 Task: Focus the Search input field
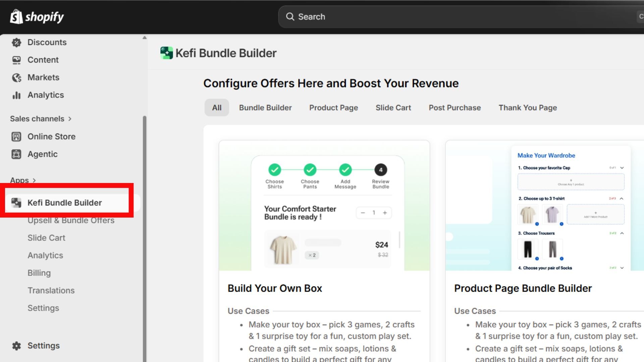click(461, 17)
